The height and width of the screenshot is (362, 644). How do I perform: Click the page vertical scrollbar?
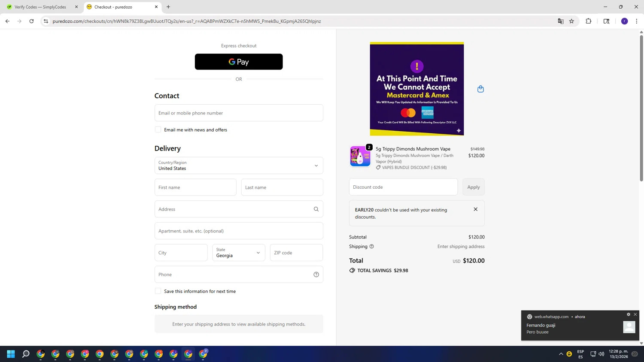click(x=641, y=108)
